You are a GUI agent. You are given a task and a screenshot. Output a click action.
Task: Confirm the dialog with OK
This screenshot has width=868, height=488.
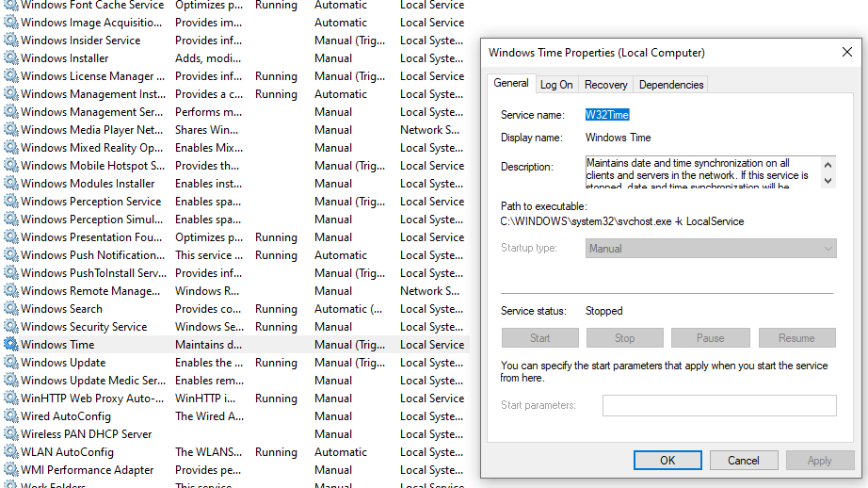pos(667,461)
